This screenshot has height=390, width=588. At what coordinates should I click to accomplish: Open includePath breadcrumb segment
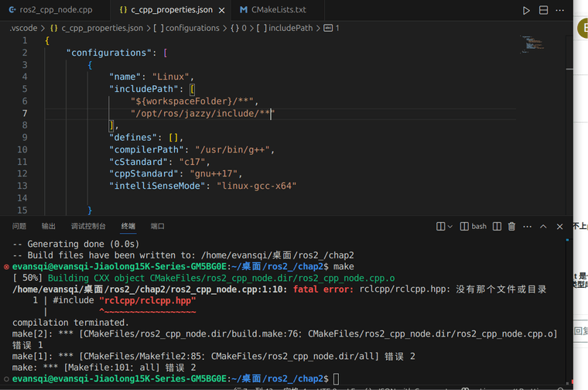285,28
